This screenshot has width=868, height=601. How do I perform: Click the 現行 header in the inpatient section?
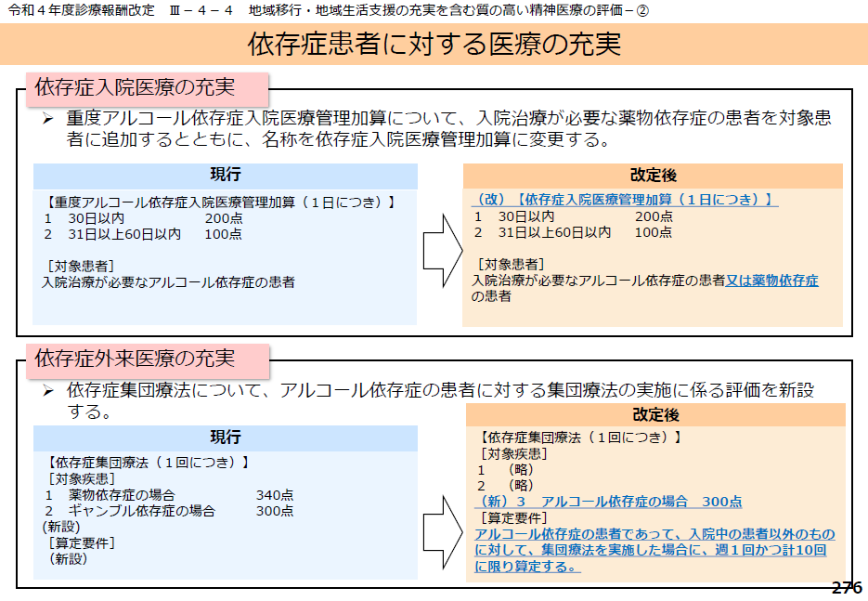click(225, 176)
